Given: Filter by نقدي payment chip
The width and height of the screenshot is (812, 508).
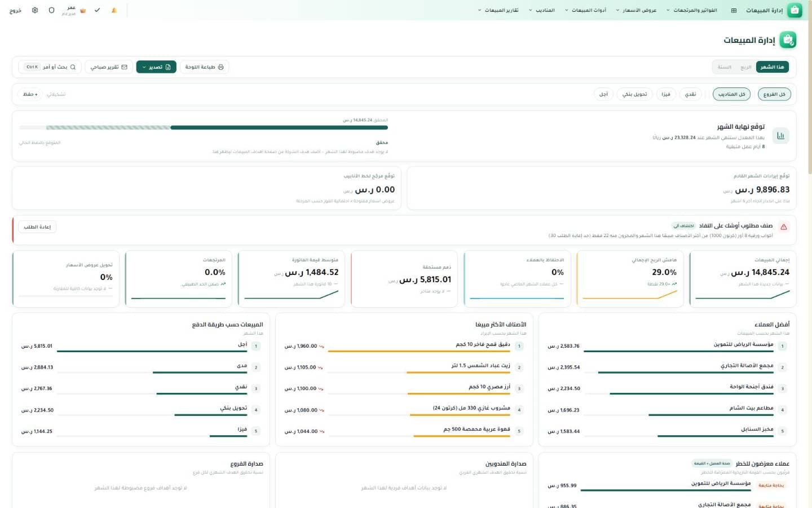Looking at the screenshot, I should (x=690, y=94).
